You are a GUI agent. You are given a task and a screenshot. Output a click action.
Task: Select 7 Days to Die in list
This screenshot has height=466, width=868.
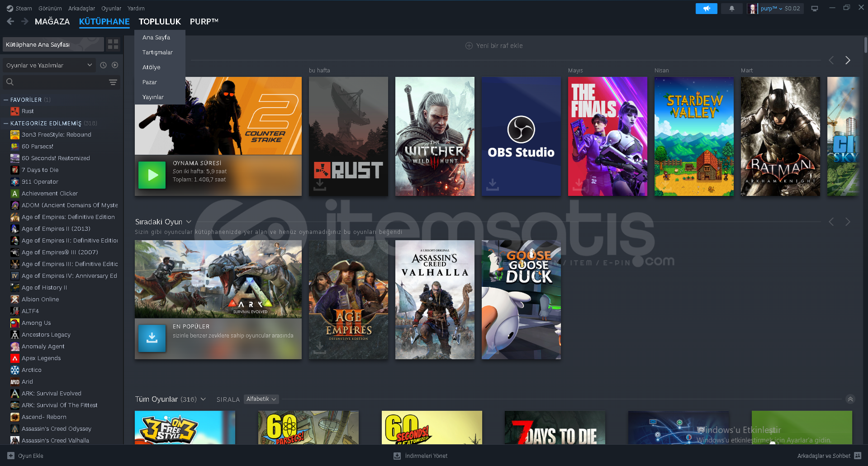pos(40,170)
